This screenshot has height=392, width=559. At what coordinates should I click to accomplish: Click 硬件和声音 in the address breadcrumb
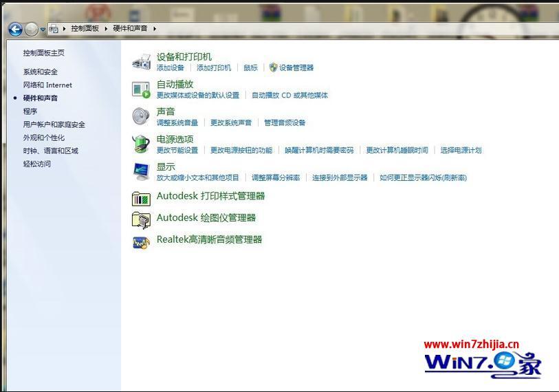[x=130, y=28]
